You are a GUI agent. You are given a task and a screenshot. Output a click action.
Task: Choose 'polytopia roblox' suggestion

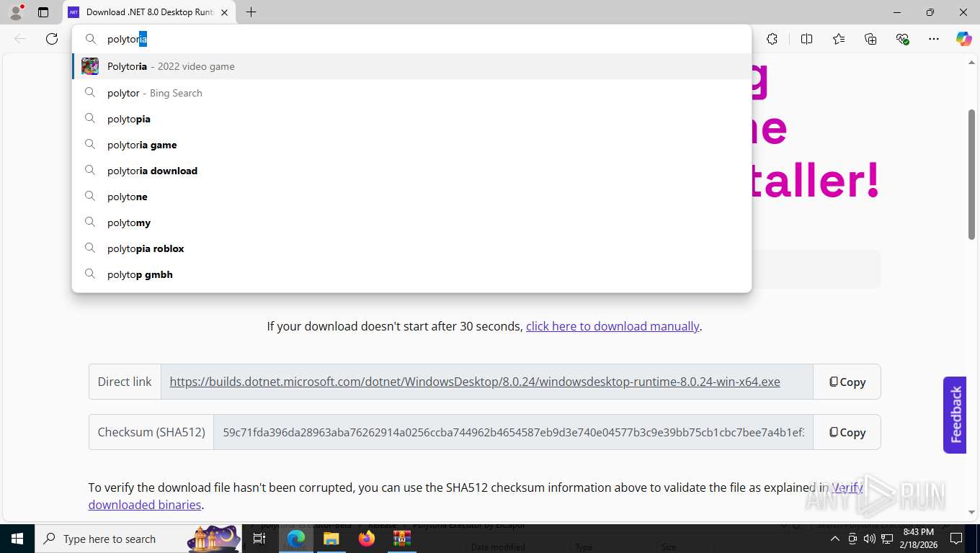pos(411,248)
